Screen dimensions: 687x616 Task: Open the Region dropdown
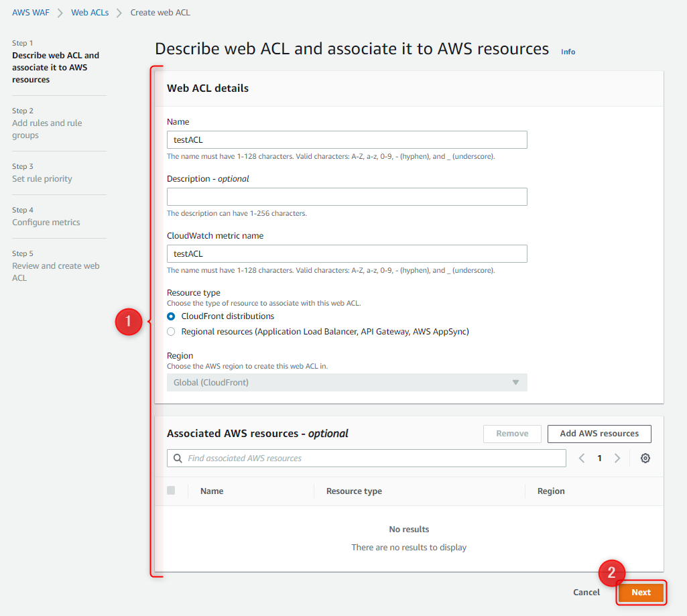pos(347,383)
